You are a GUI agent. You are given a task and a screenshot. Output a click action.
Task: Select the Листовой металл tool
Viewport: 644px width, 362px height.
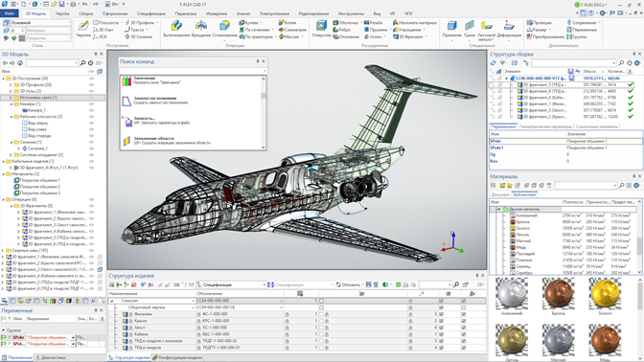(486, 31)
